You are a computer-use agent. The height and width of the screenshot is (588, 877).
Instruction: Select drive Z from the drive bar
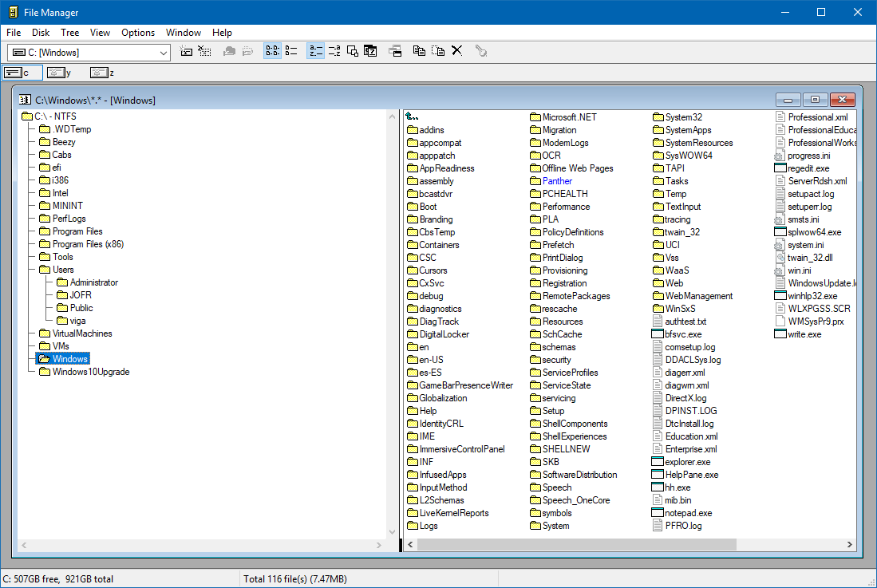101,72
